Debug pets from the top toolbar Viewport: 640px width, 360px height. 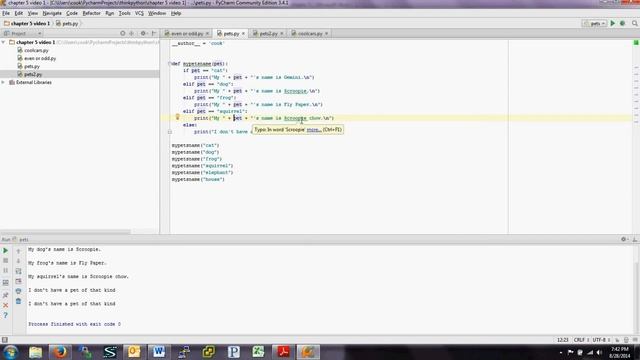pos(622,24)
